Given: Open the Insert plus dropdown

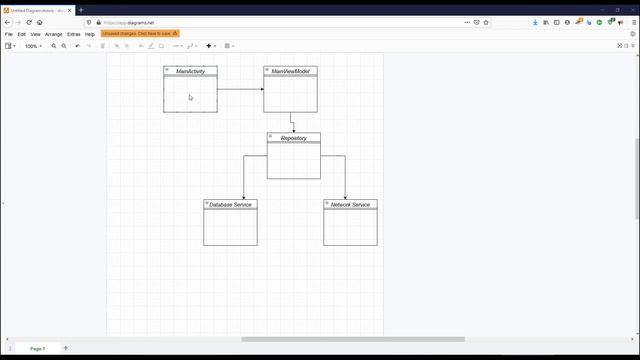Looking at the screenshot, I should pos(211,46).
